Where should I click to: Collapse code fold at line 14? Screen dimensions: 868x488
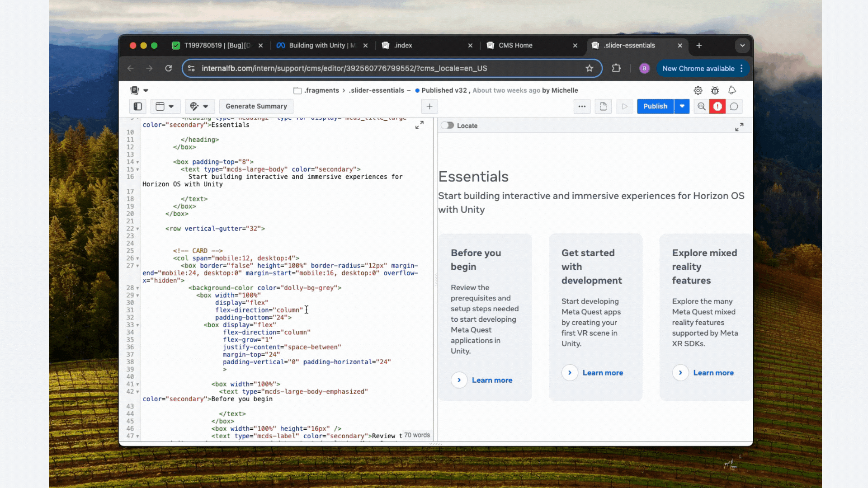click(138, 162)
